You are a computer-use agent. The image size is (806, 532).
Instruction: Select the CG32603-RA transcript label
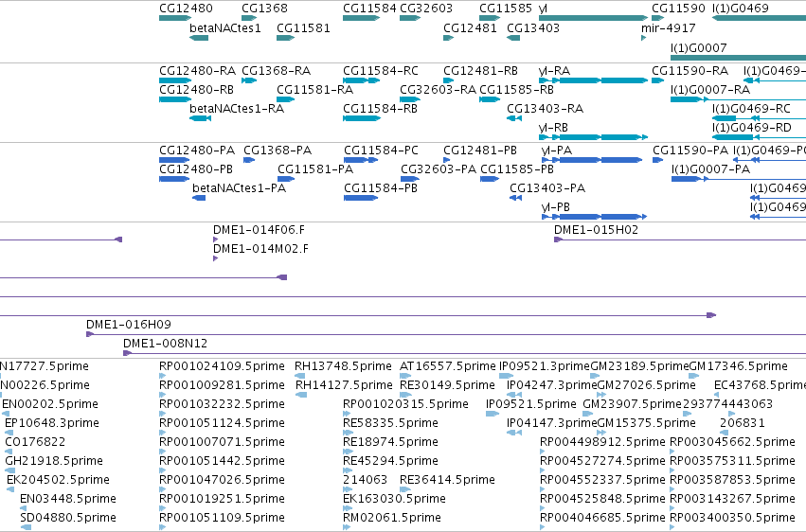point(438,89)
